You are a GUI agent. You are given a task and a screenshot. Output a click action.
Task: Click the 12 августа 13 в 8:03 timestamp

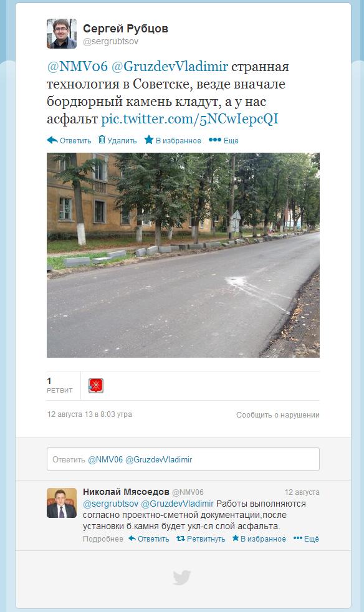pyautogui.click(x=89, y=414)
